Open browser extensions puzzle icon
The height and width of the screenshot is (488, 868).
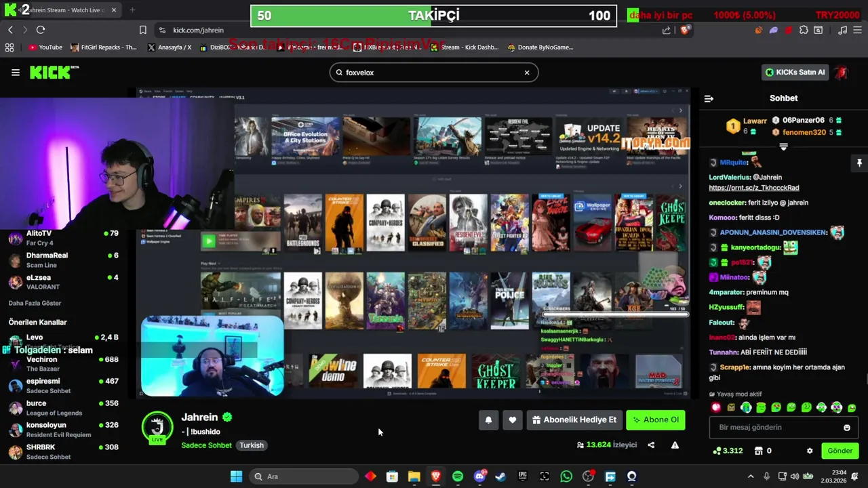click(804, 30)
